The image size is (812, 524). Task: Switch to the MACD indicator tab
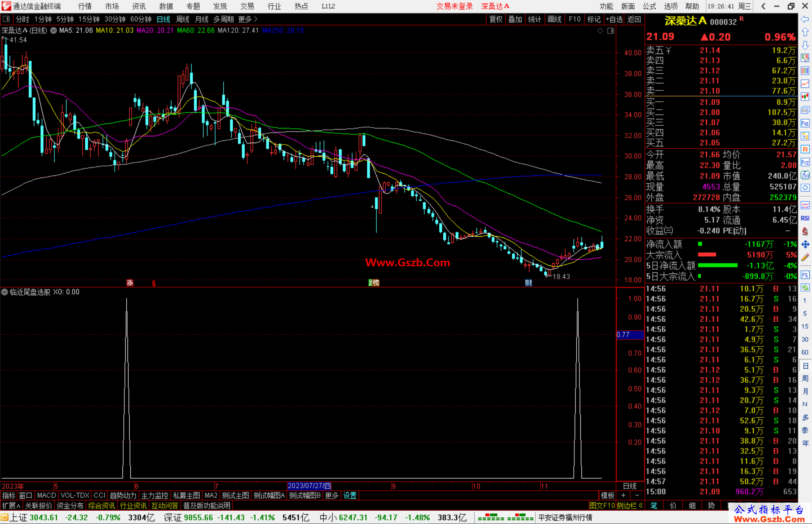click(x=46, y=495)
